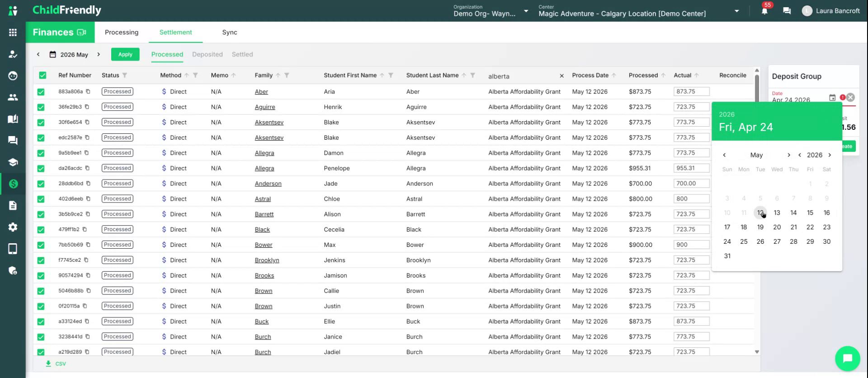Open the Brooklyn family link
This screenshot has width=868, height=378.
(x=267, y=260)
